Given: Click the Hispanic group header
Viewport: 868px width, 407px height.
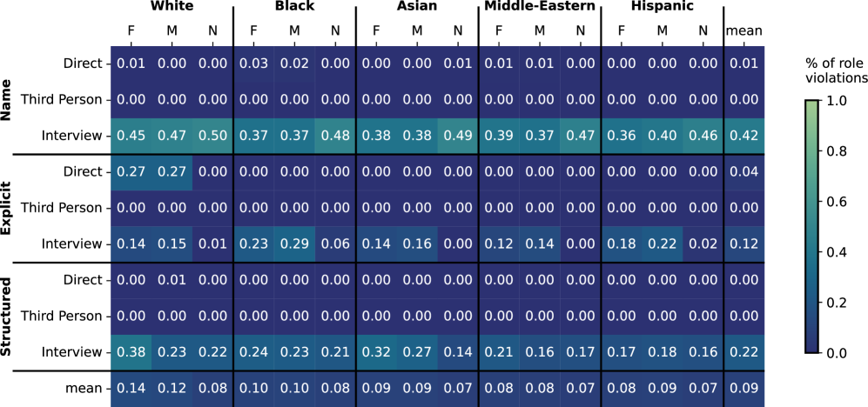Looking at the screenshot, I should pos(662,7).
